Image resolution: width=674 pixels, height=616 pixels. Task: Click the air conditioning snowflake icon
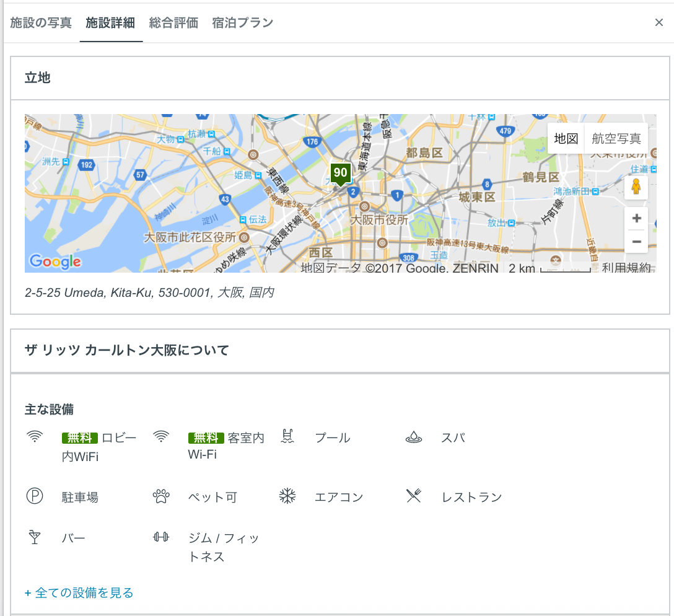[287, 496]
